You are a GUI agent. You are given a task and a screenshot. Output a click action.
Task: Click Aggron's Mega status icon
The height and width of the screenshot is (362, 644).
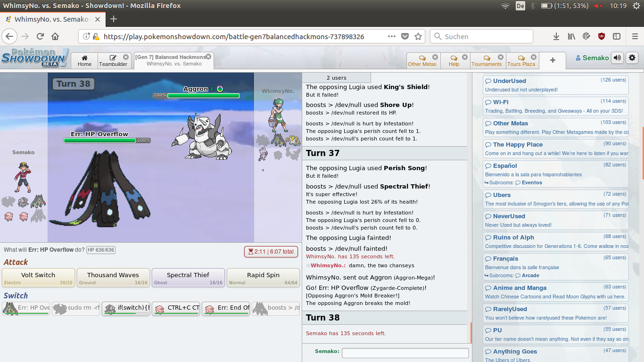tap(220, 89)
